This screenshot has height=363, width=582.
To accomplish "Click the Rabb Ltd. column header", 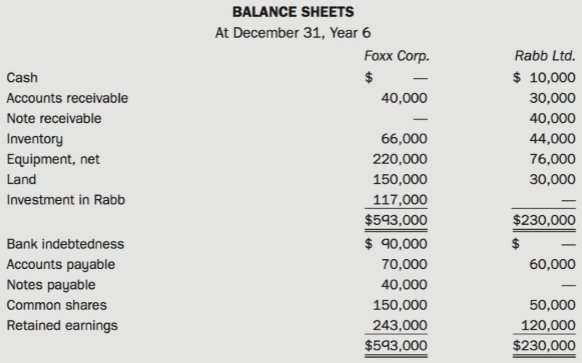I will 545,56.
